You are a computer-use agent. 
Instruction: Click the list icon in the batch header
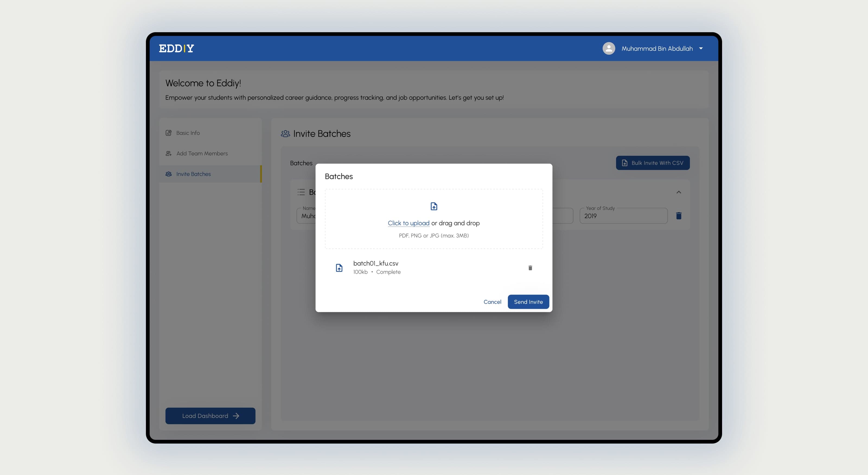click(x=301, y=192)
